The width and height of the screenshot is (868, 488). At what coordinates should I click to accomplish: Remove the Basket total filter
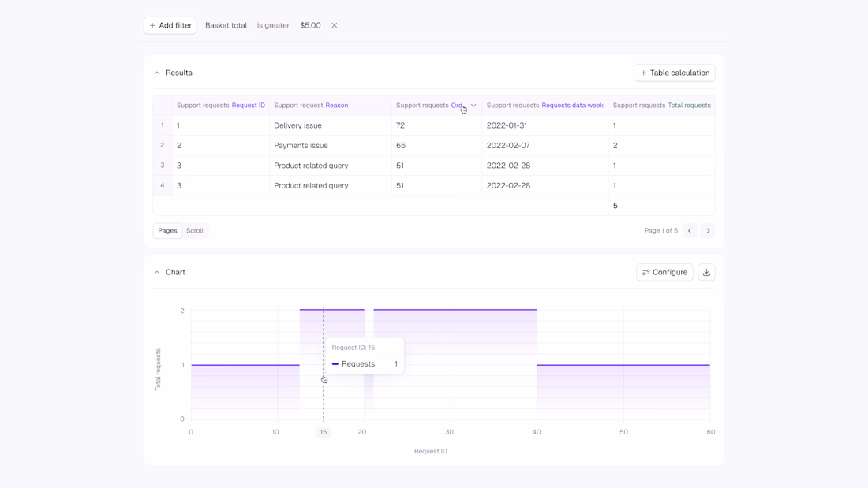point(335,25)
